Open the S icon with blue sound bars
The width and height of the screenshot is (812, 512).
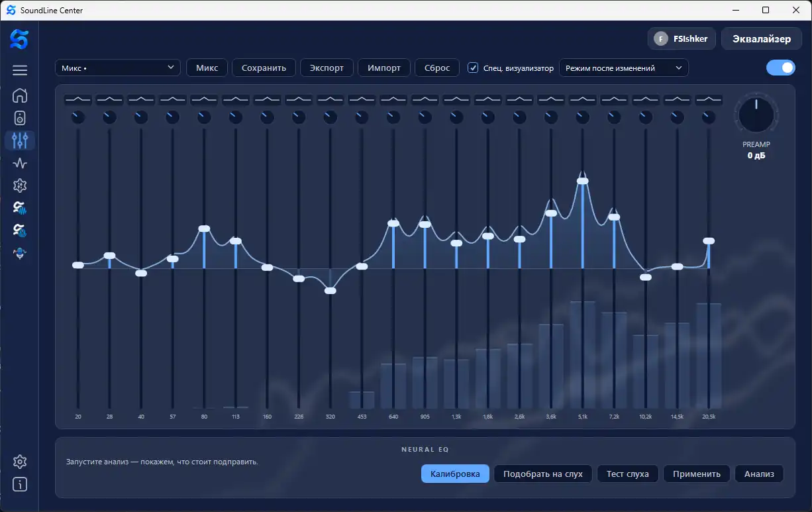pyautogui.click(x=20, y=208)
